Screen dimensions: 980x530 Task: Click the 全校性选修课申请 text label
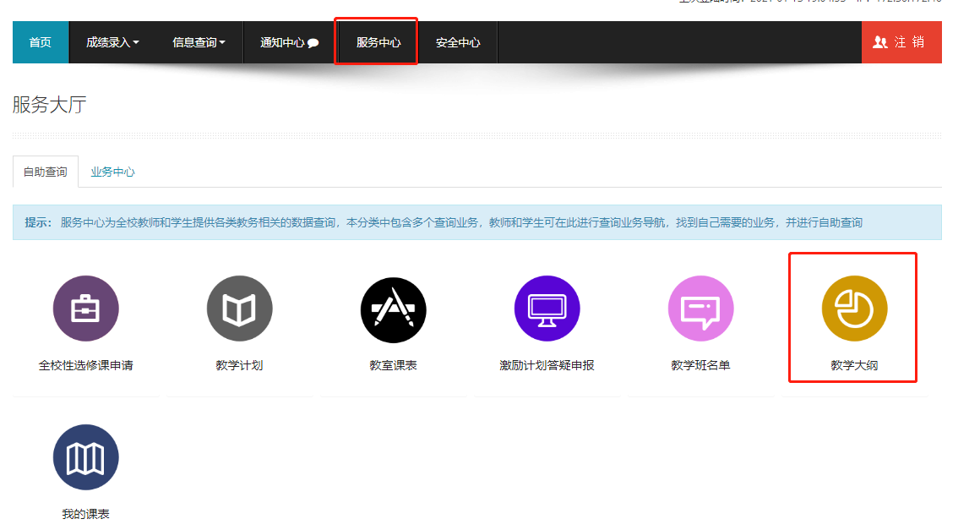click(85, 366)
